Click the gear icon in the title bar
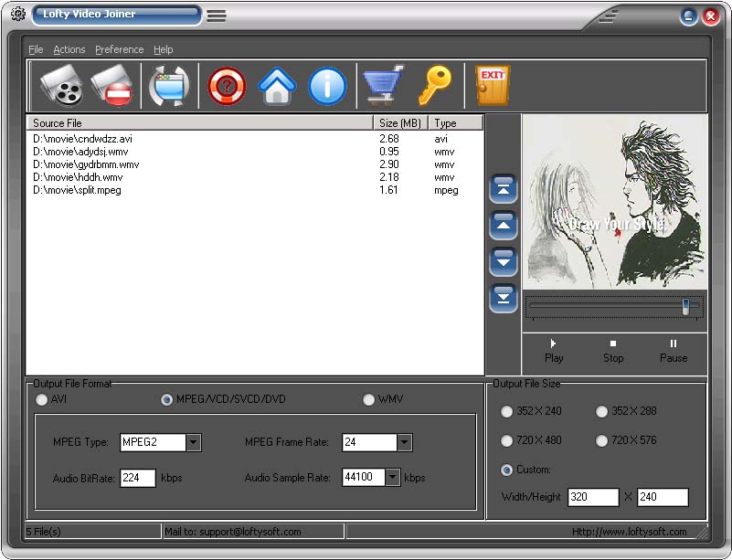Image resolution: width=732 pixels, height=560 pixels. 17,14
